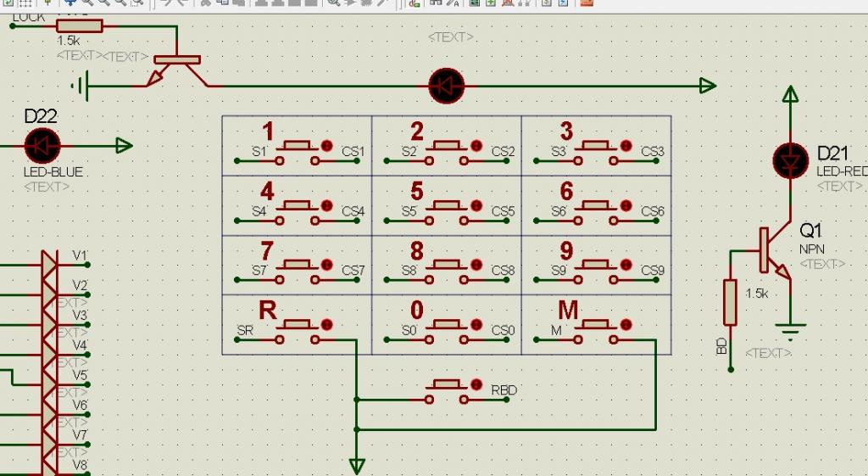Select the 1.5k resistor beside Q1
868x476 pixels.
[730, 302]
